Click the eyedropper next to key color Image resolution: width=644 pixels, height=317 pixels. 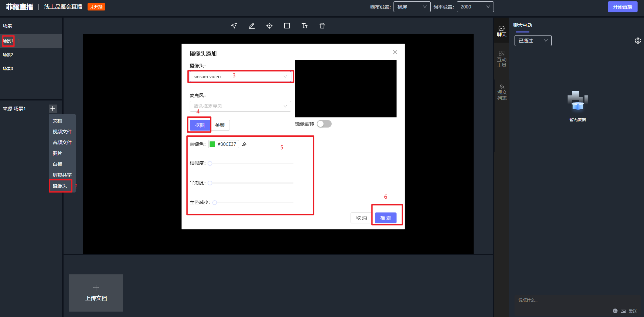[x=244, y=144]
